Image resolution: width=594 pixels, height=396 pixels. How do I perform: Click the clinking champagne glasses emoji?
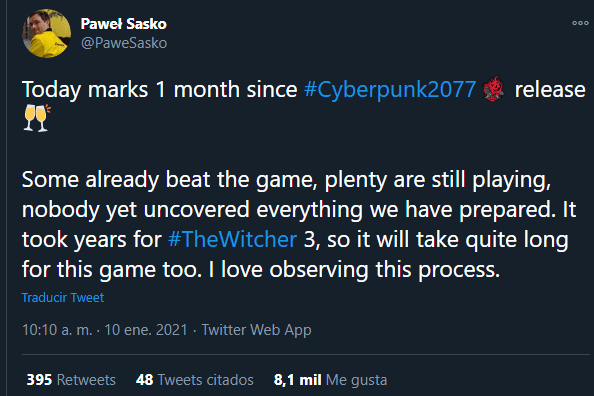tap(37, 118)
